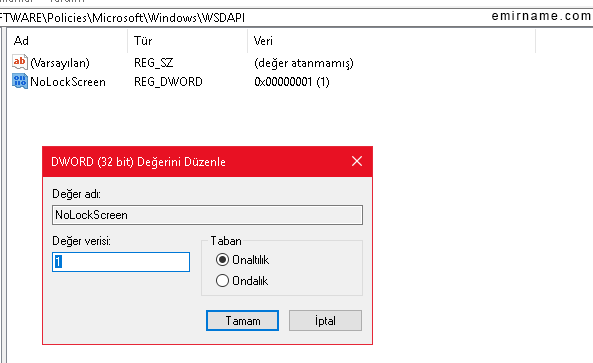Image resolution: width=593 pixels, height=363 pixels.
Task: Confirm with the Tamam button
Action: coord(242,321)
